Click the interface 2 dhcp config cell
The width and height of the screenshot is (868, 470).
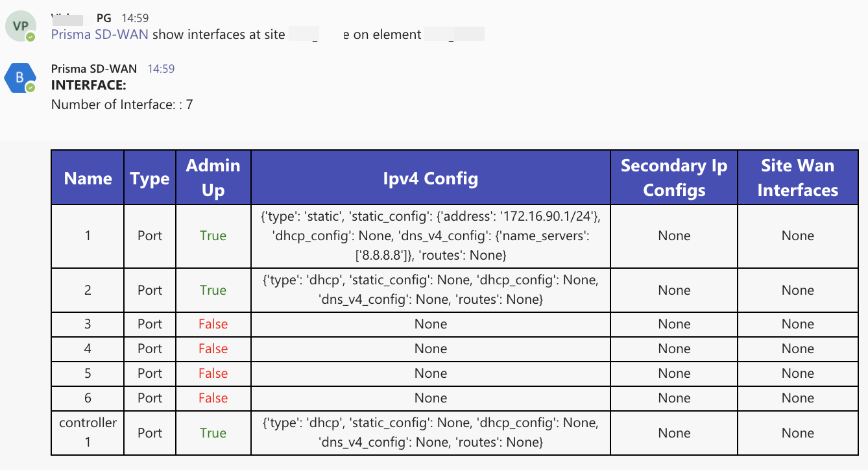coord(430,290)
